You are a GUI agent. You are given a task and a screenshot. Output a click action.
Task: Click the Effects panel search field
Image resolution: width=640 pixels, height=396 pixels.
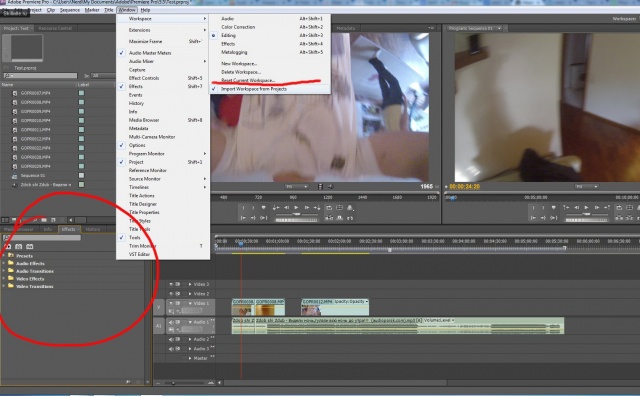pyautogui.click(x=42, y=238)
